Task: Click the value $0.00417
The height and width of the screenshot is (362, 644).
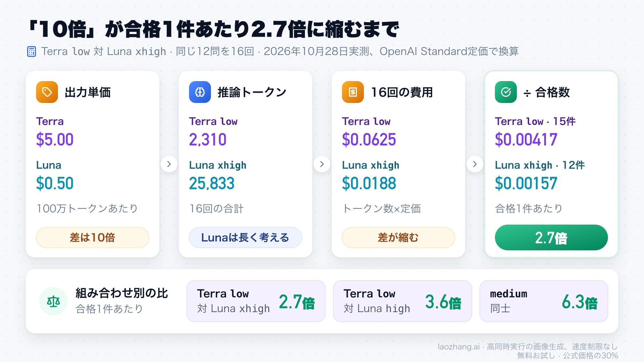Action: click(x=526, y=140)
